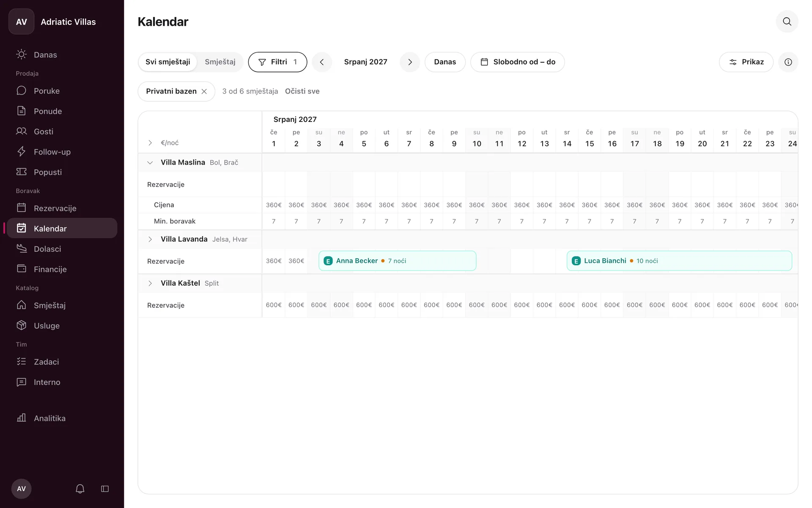Remove the Privatni bazen filter chip
Image resolution: width=812 pixels, height=508 pixels.
click(204, 91)
